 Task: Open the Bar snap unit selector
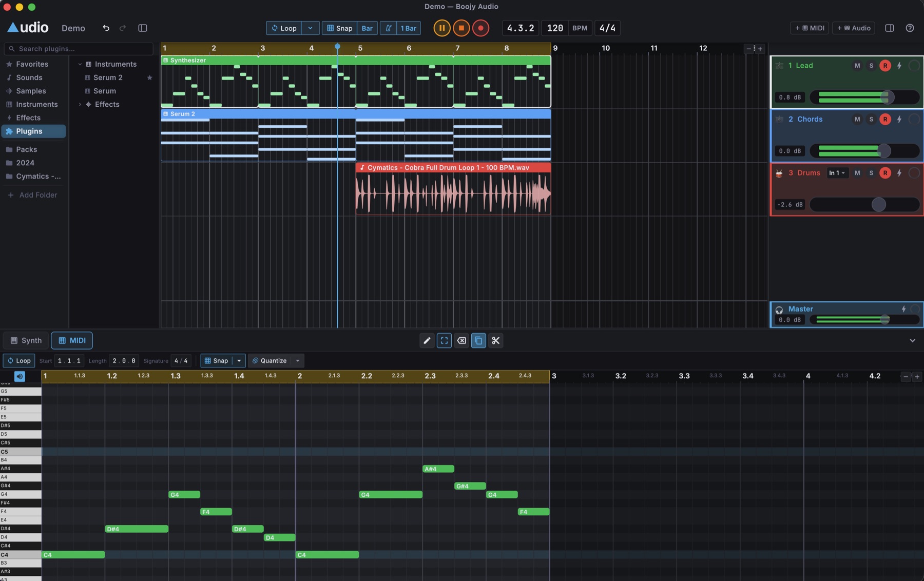tap(367, 28)
